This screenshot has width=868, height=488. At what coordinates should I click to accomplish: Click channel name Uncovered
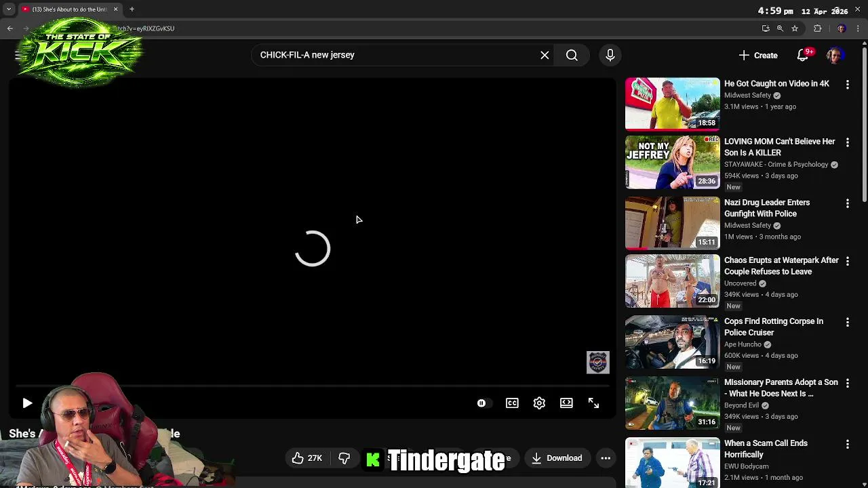740,283
